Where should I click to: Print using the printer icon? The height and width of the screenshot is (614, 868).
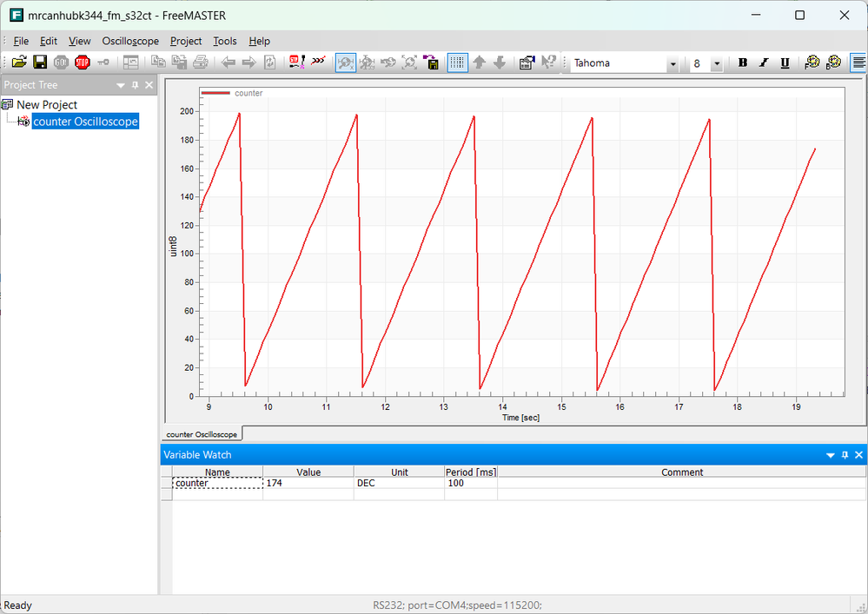point(201,63)
